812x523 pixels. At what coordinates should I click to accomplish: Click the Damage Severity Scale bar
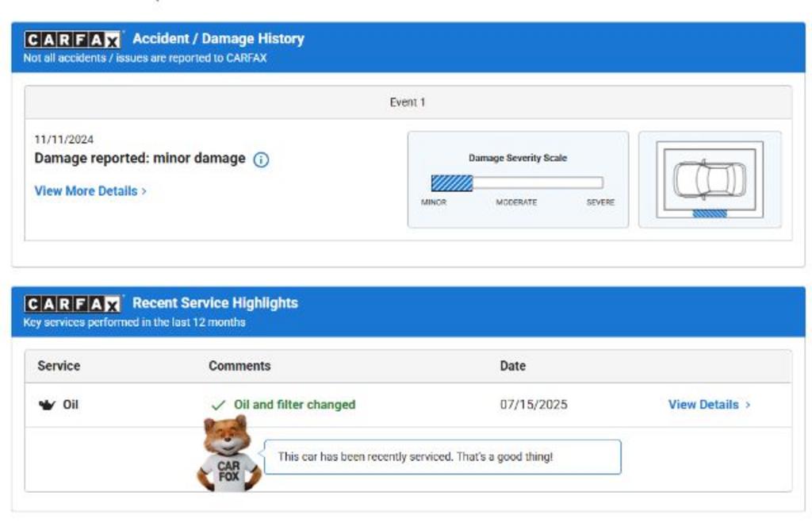[x=517, y=183]
